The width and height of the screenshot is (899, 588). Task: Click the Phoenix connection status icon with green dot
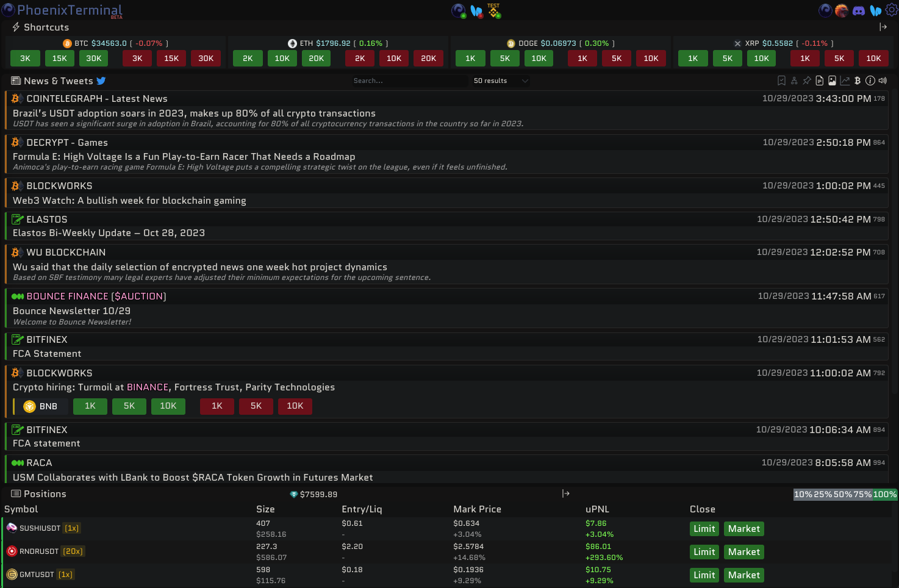pos(459,10)
